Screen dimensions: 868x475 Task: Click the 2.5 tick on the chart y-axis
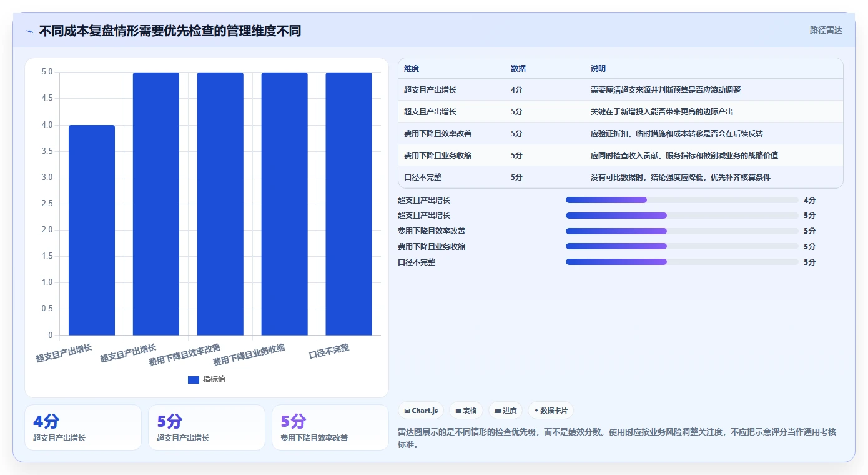[x=46, y=204]
